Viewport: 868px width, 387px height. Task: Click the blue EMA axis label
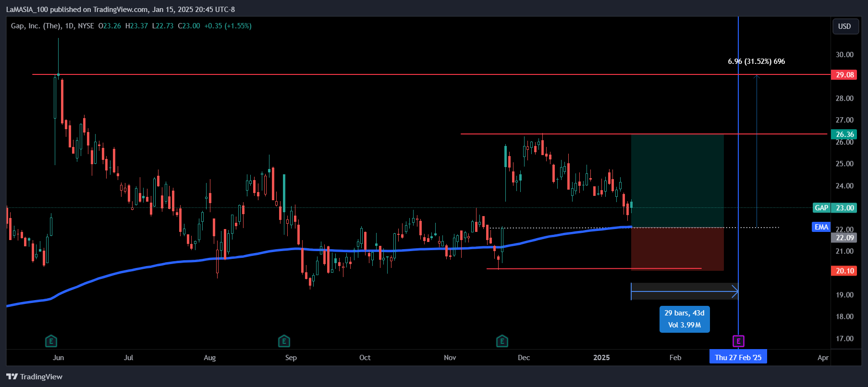tap(821, 227)
